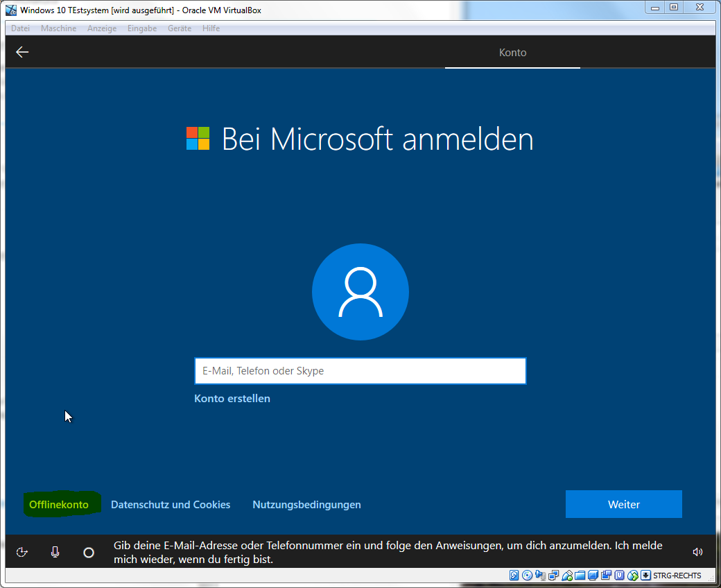Open the Ease of Access icon

22,552
